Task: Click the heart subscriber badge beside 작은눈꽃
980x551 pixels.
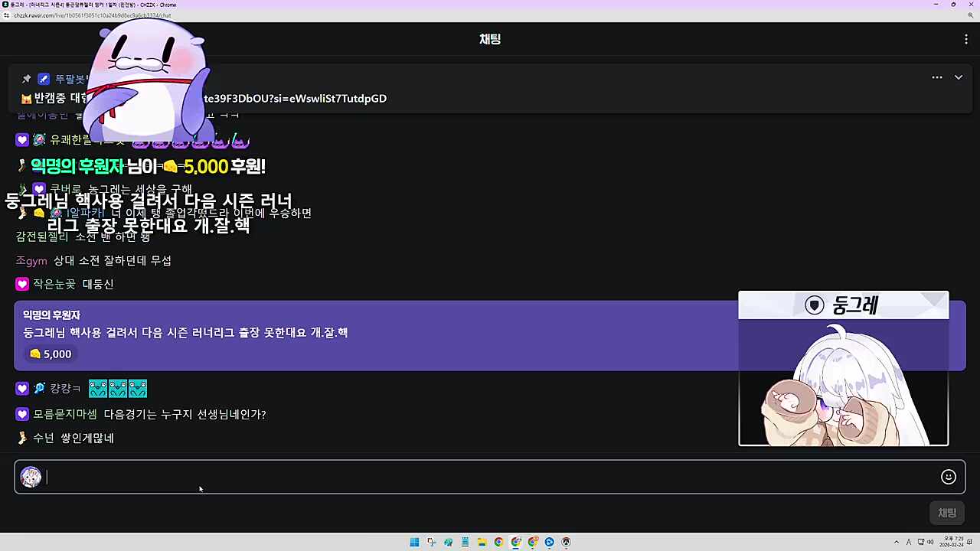Action: (21, 284)
